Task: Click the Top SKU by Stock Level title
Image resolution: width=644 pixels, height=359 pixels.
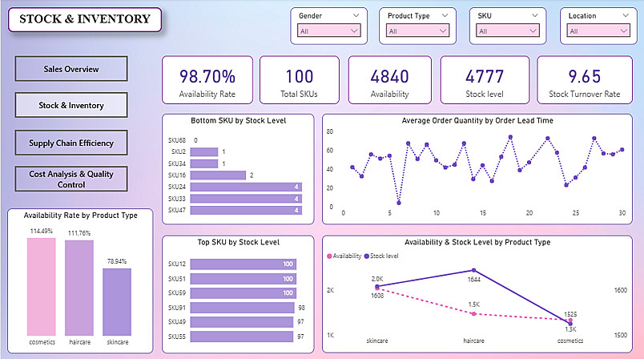Action: [x=238, y=242]
